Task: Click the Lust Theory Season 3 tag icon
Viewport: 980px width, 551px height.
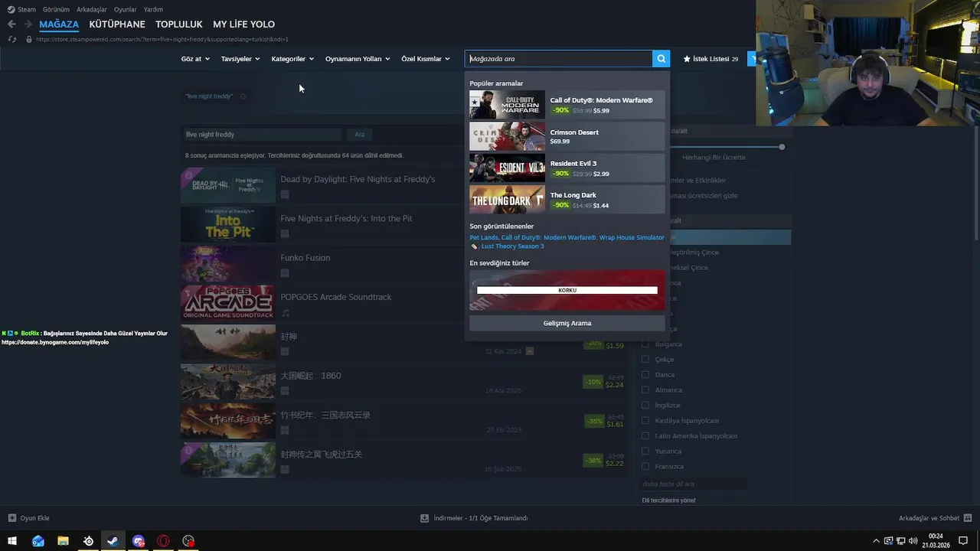Action: pos(475,246)
